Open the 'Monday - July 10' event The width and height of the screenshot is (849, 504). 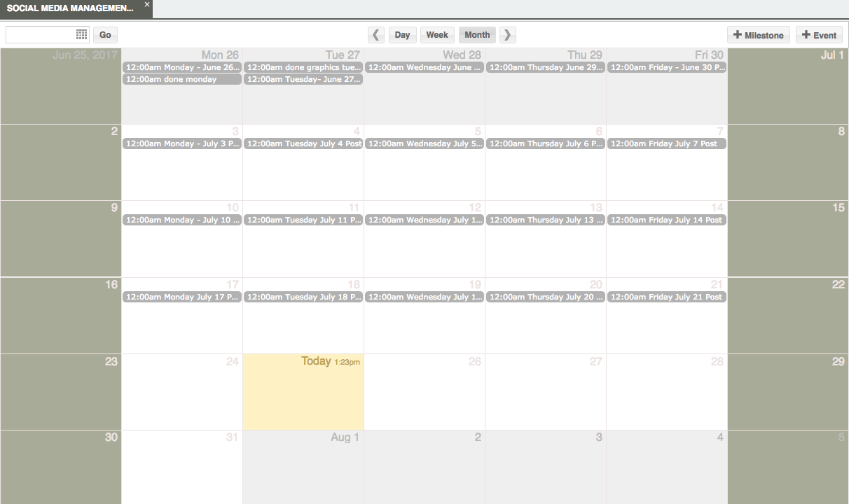(182, 220)
